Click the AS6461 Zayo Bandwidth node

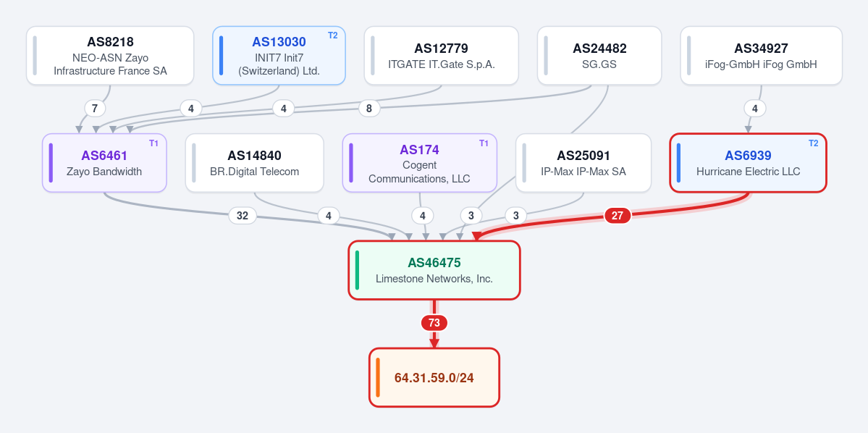(x=105, y=163)
